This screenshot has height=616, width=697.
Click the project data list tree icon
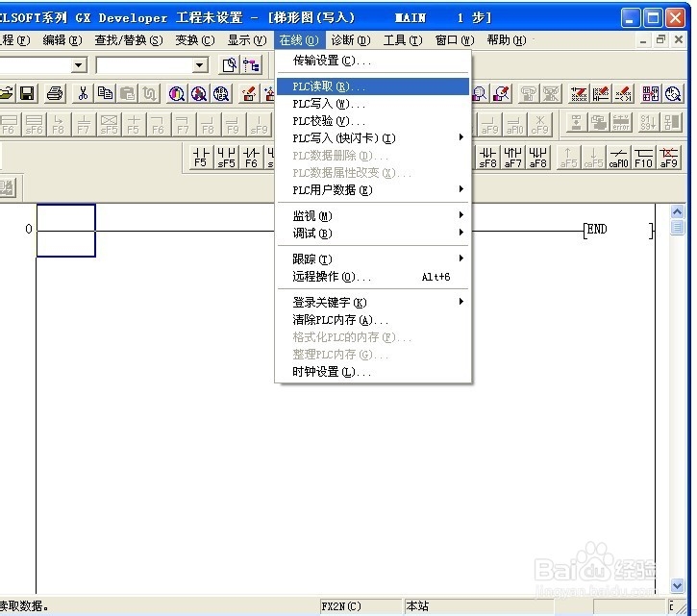(x=252, y=65)
